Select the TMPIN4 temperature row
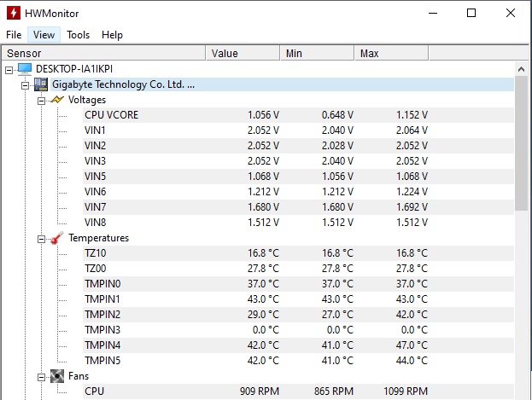 [299, 345]
